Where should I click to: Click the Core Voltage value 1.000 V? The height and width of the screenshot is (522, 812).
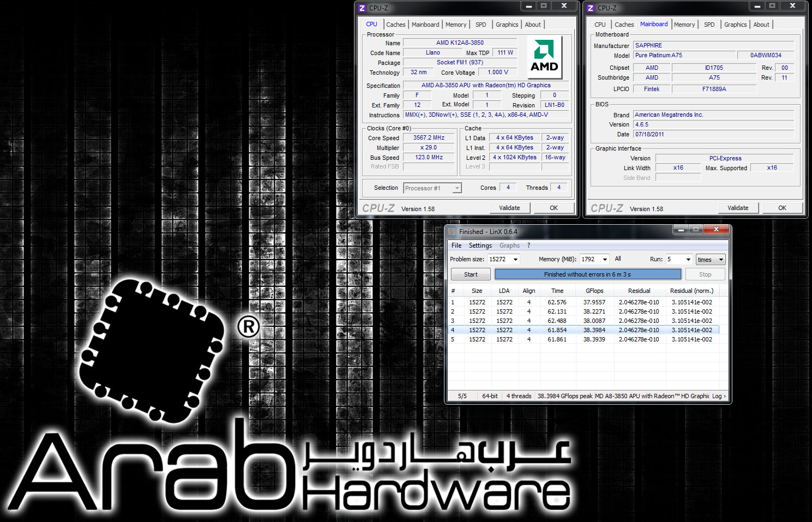pos(497,73)
